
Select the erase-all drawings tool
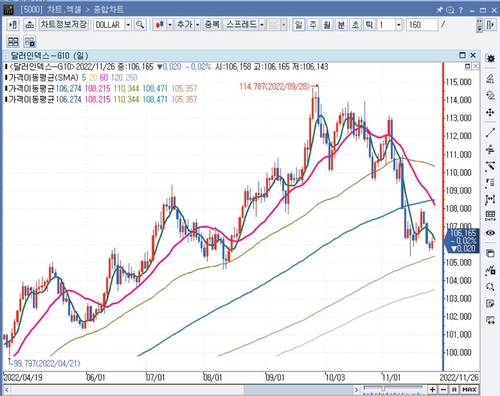pyautogui.click(x=490, y=79)
